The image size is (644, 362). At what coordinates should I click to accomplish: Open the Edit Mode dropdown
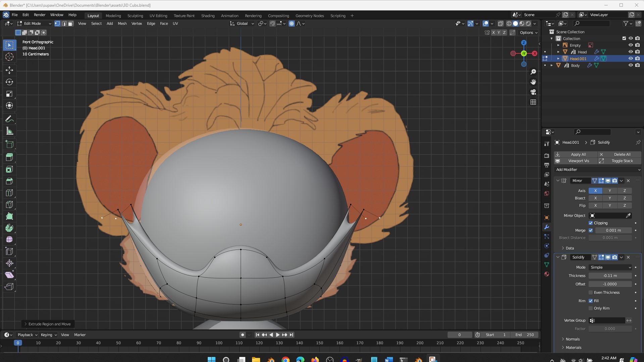tap(34, 24)
